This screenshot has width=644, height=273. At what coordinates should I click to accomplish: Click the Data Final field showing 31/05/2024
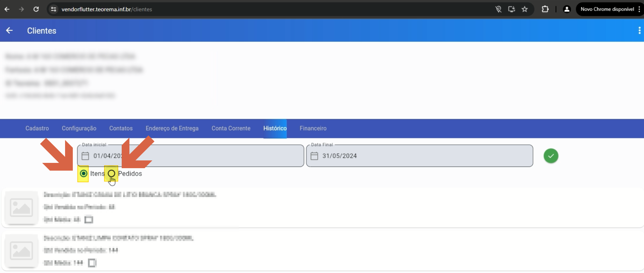tap(420, 156)
